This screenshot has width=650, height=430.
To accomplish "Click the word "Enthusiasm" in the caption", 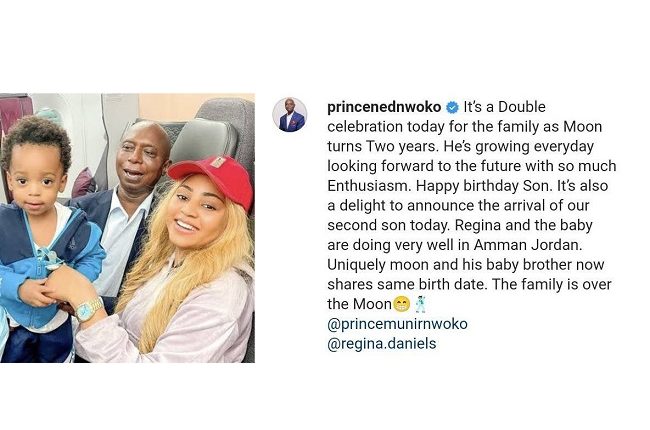I will 369,186.
